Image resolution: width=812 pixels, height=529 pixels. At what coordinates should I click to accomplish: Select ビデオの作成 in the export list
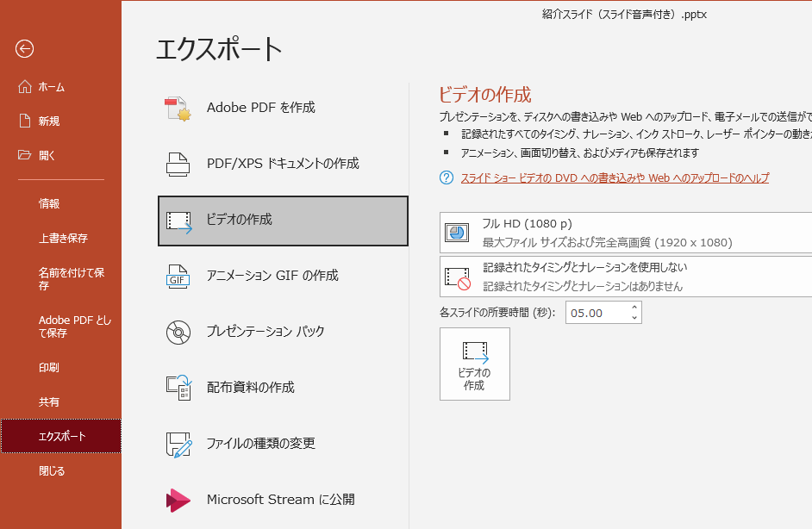tap(283, 221)
